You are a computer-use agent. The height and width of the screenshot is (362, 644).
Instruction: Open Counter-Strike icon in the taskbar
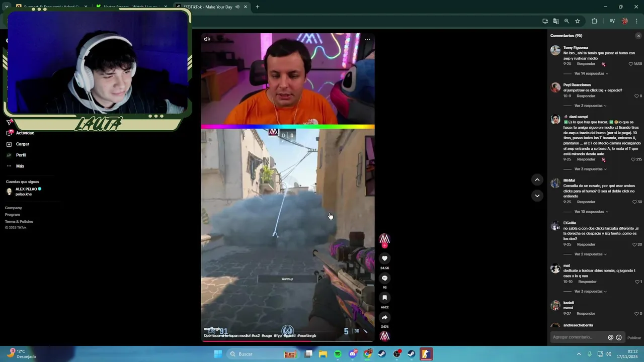(426, 354)
